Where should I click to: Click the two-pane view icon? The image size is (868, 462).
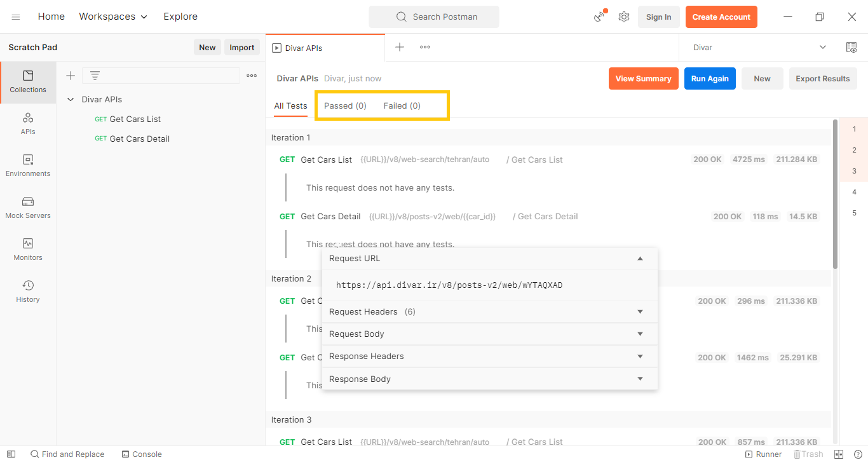pos(839,454)
